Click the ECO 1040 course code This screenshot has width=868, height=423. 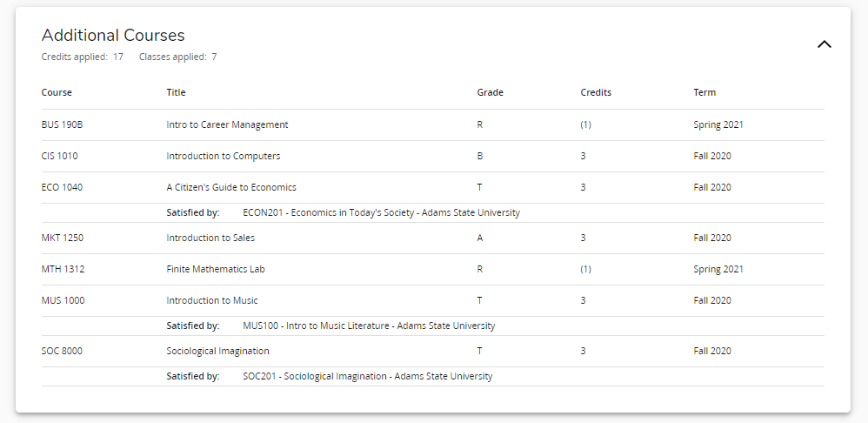(62, 187)
